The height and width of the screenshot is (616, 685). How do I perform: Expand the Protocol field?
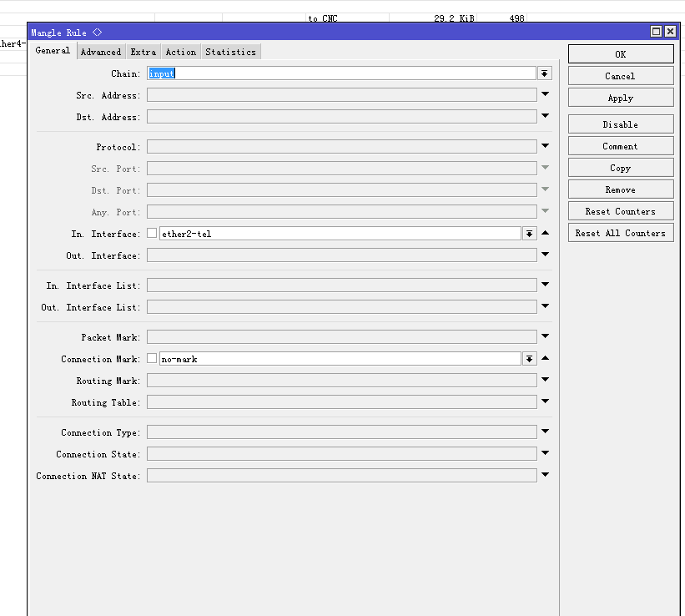click(545, 145)
